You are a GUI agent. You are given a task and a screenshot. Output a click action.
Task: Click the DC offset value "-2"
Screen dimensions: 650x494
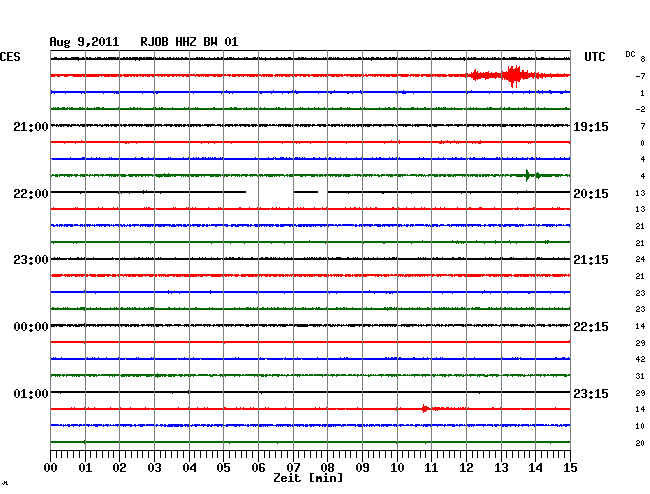640,109
